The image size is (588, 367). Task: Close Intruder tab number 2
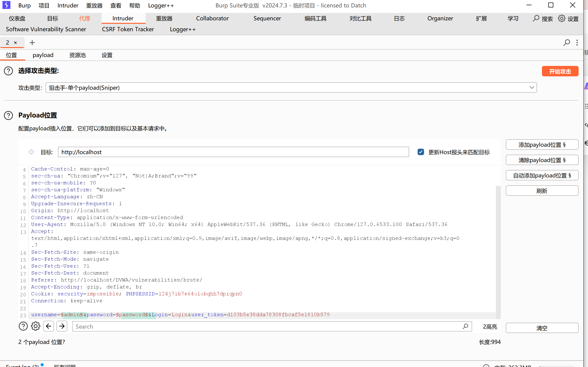[x=15, y=43]
